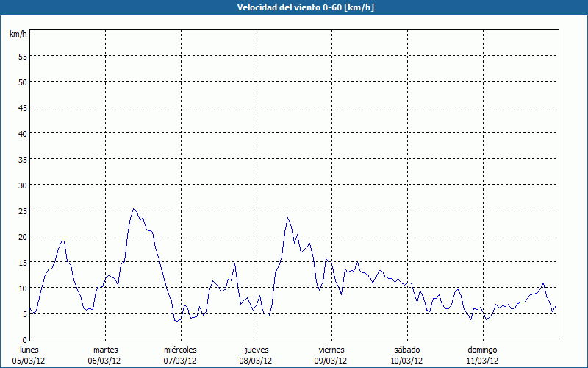The image size is (588, 368).
Task: Select the 55 value on the y-axis
Action: point(22,56)
